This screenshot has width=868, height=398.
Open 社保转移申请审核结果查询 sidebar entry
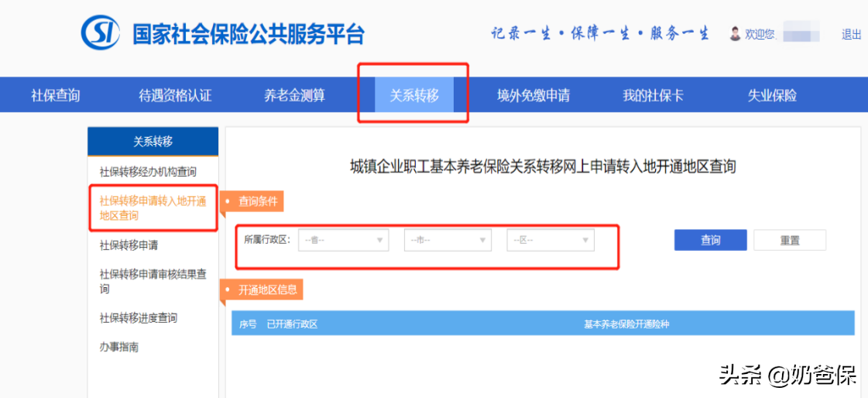coord(153,281)
